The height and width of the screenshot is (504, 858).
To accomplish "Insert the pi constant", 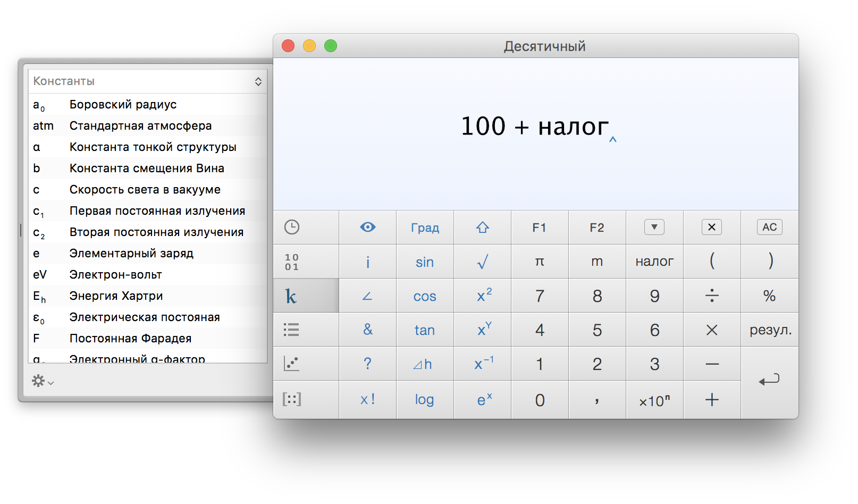I will (x=540, y=262).
